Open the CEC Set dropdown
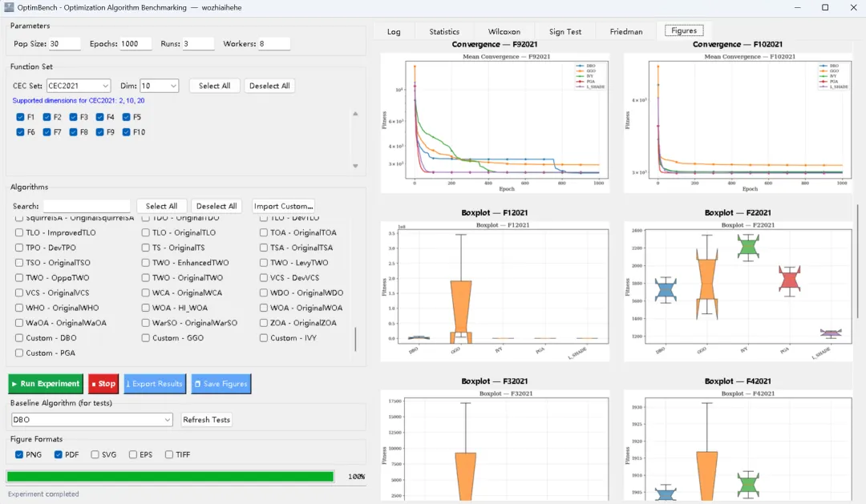This screenshot has width=866, height=504. click(x=79, y=86)
